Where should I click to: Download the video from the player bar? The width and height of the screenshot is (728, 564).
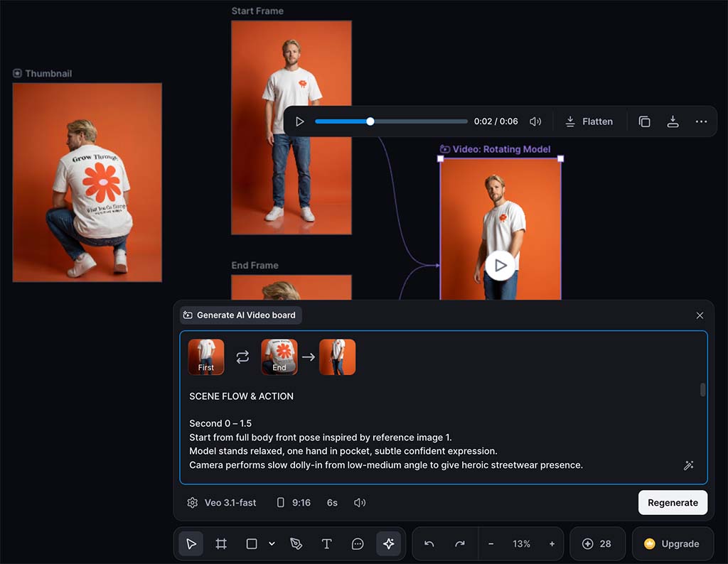673,121
